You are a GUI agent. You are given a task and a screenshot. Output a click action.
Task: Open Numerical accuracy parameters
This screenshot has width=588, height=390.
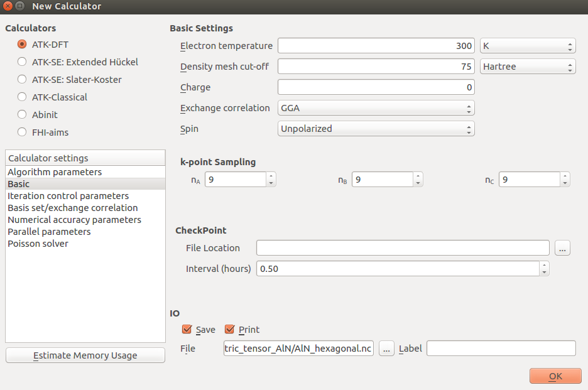[x=85, y=220]
